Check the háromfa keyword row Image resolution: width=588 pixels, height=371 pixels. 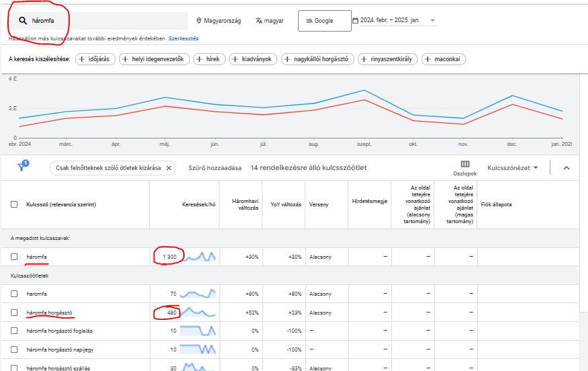tap(14, 257)
